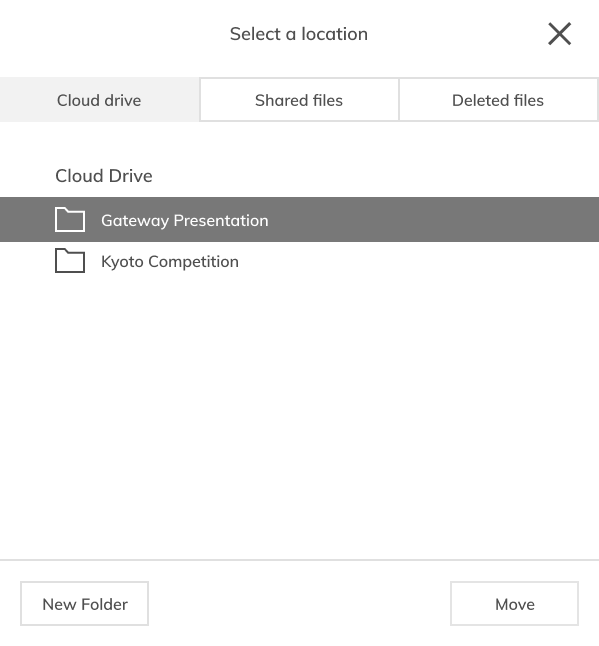Click the word Competition in the folder list

pyautogui.click(x=193, y=262)
